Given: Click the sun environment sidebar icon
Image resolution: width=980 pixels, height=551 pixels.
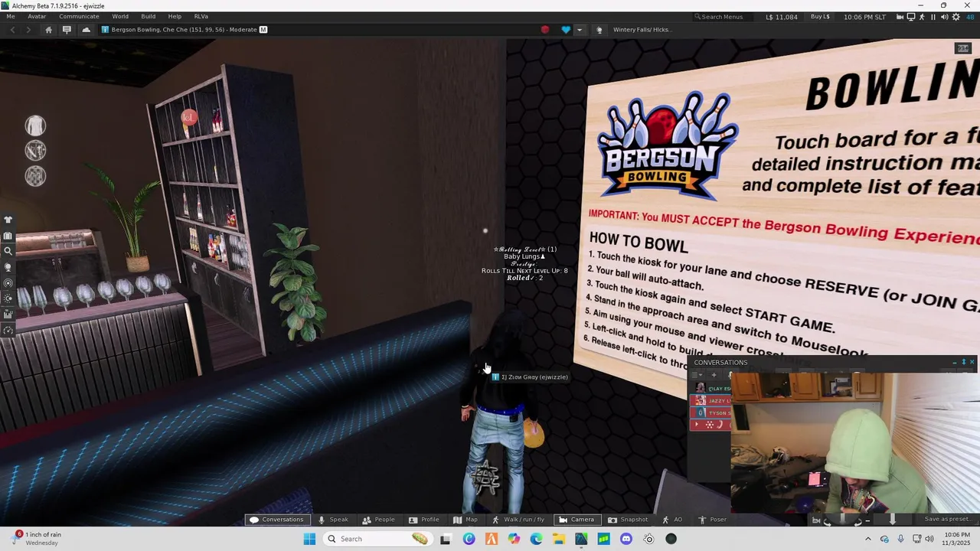Looking at the screenshot, I should 8,298.
